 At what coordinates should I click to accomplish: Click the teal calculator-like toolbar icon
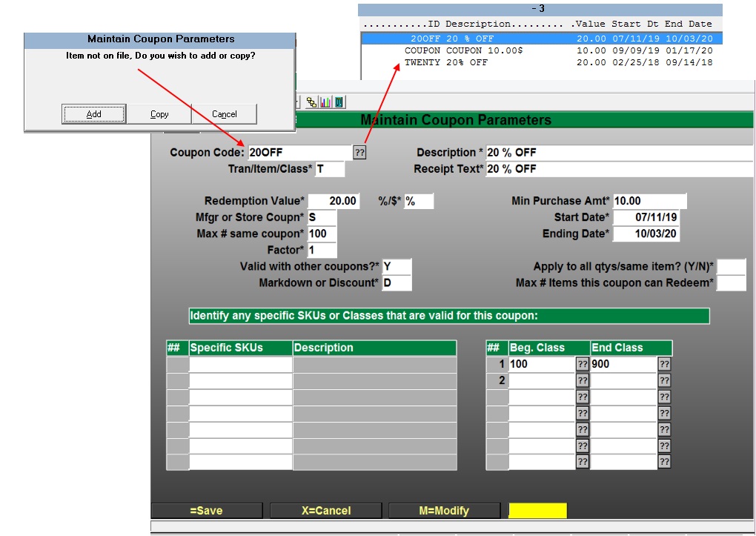pos(339,102)
